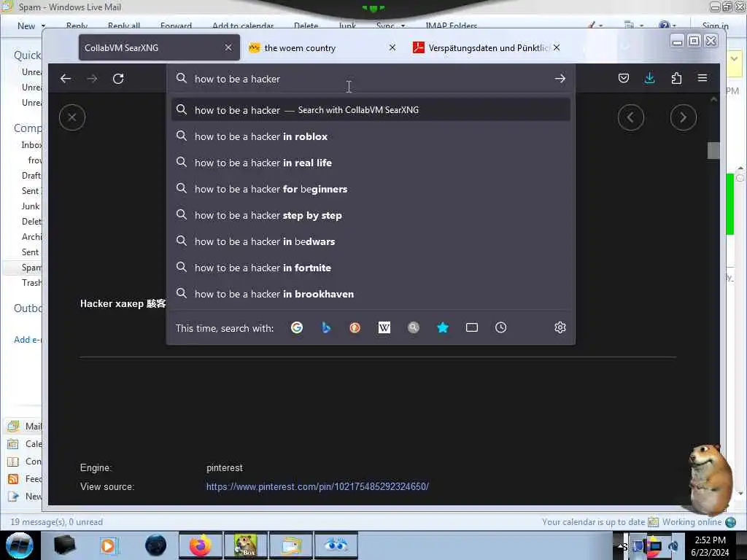Switch to the woem country tab

pos(323,47)
